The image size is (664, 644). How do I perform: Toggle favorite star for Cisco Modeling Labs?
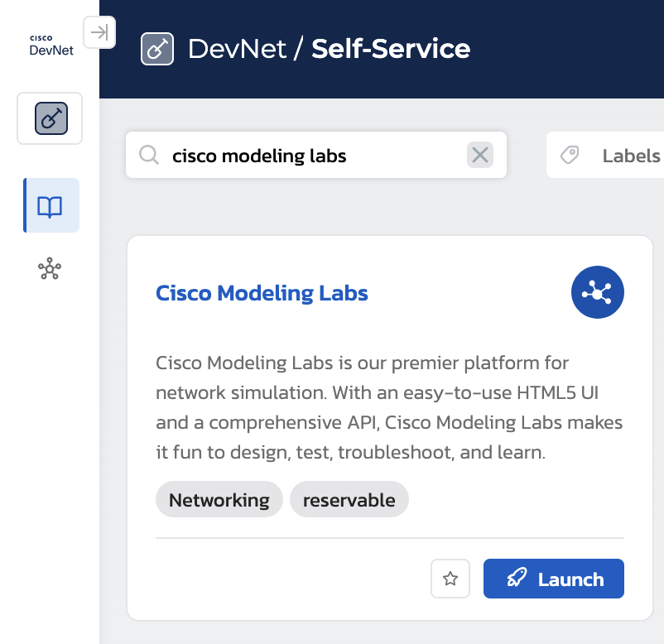pyautogui.click(x=450, y=579)
